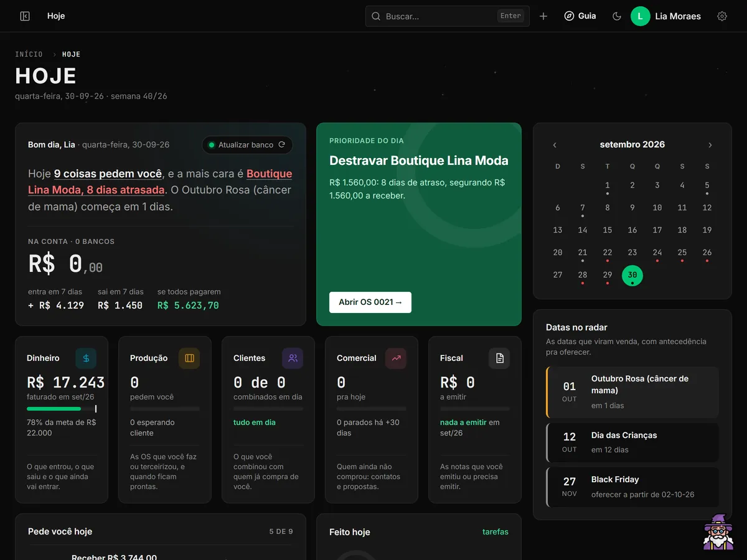The height and width of the screenshot is (560, 747).
Task: Click the Datas no radar heading
Action: click(576, 327)
